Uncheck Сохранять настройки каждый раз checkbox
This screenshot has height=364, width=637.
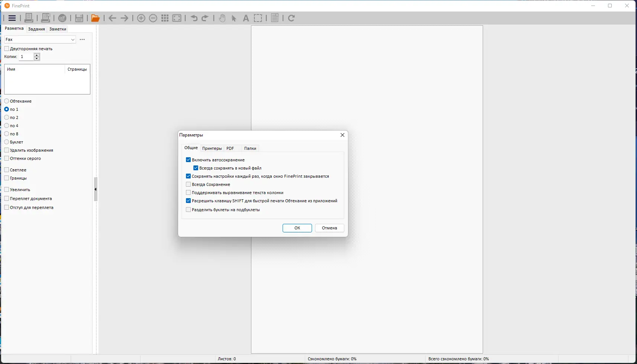pyautogui.click(x=188, y=176)
